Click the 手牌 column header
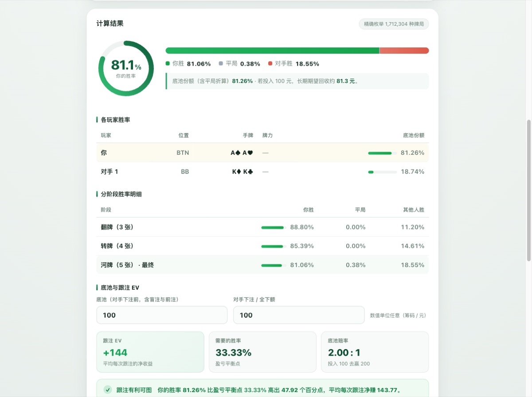Image resolution: width=532 pixels, height=397 pixels. (x=248, y=135)
